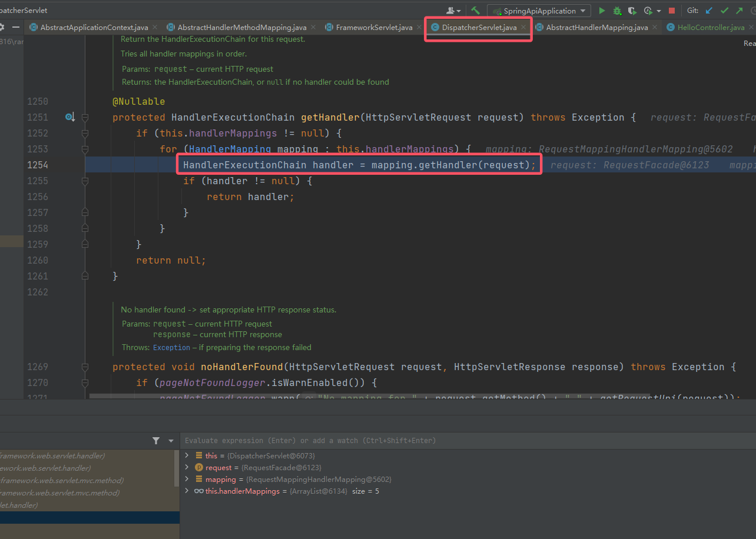Expand the this.handlerMappings watch
Screen dimensions: 756x539
[187, 491]
